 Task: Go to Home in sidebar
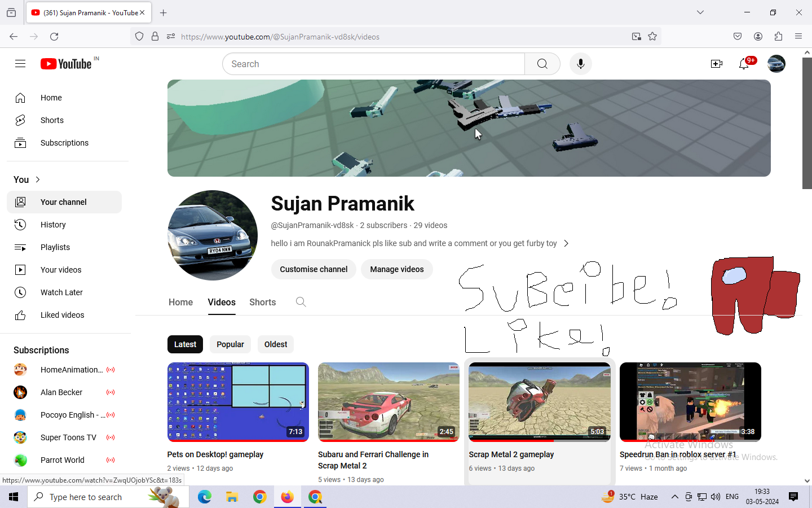tap(64, 98)
